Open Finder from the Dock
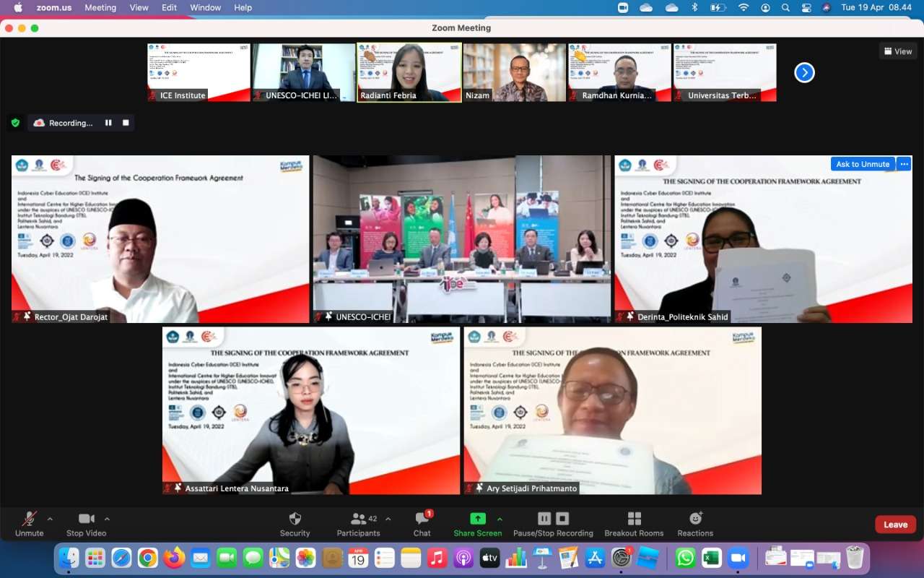924x578 pixels. tap(69, 558)
